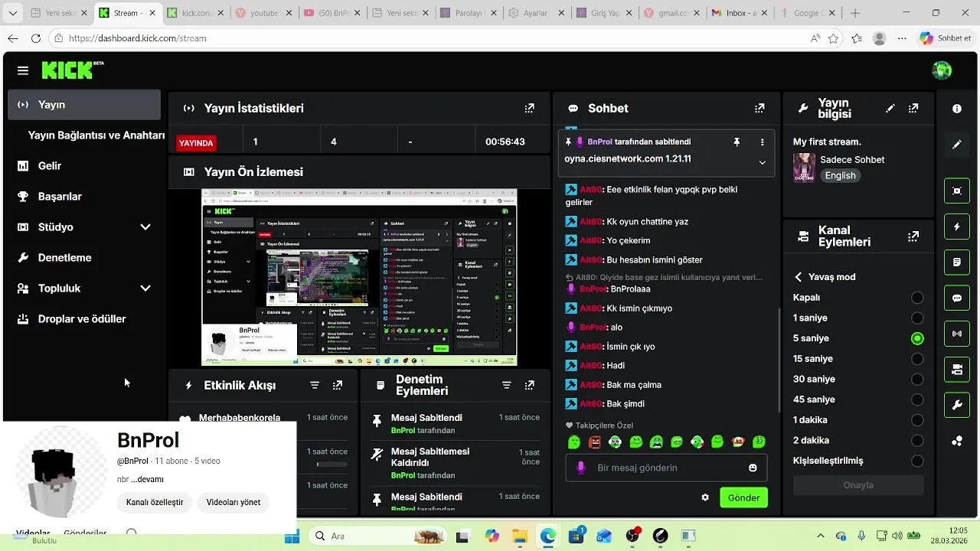This screenshot has width=980, height=551.
Task: Toggle the lightning activity feed widget in sidebar
Action: (x=957, y=227)
